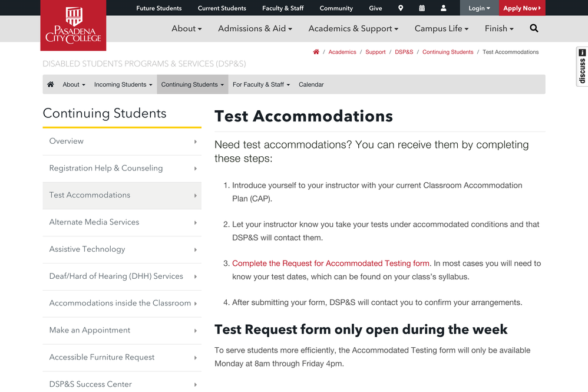Click the Pasadena City College logo
The height and width of the screenshot is (392, 588).
point(73,25)
